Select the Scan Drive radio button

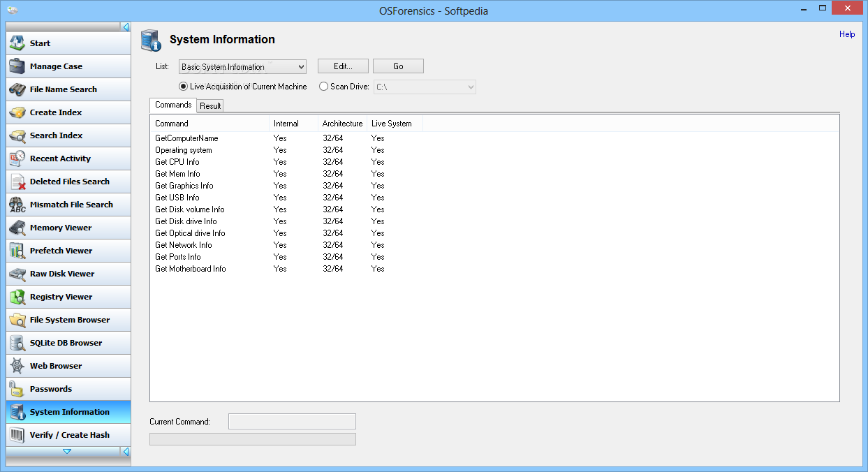tap(323, 87)
